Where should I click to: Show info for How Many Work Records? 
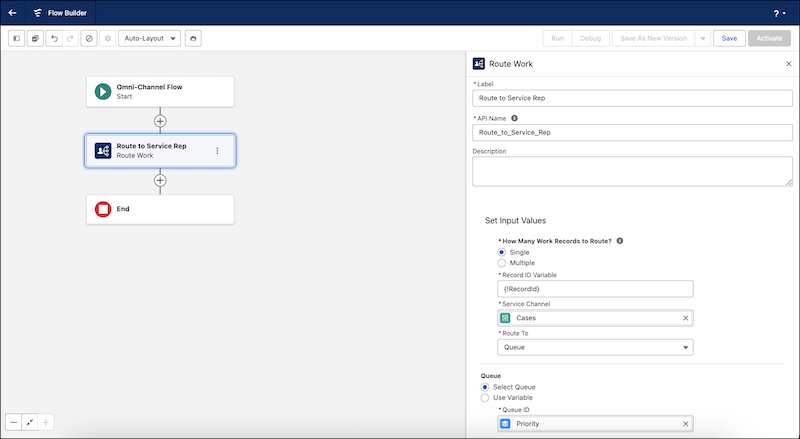pos(619,241)
